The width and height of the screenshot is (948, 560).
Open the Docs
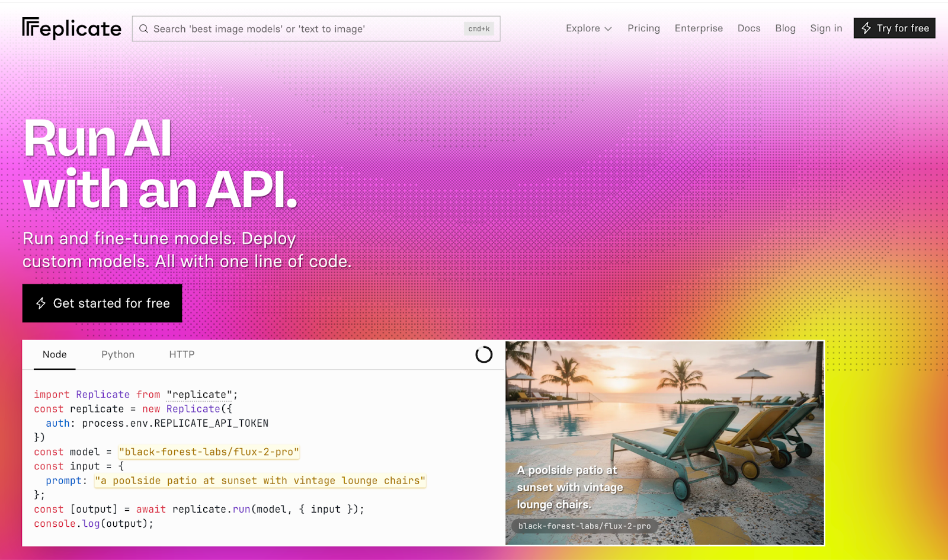[x=748, y=28]
